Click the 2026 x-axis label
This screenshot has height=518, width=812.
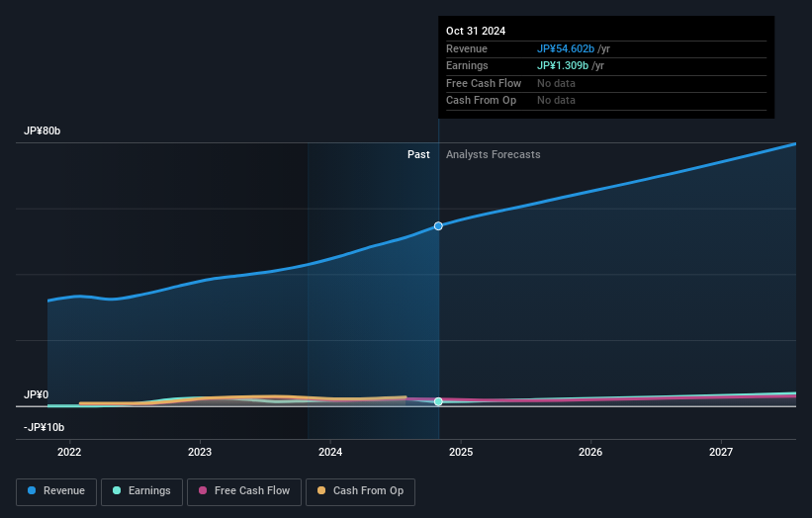589,453
